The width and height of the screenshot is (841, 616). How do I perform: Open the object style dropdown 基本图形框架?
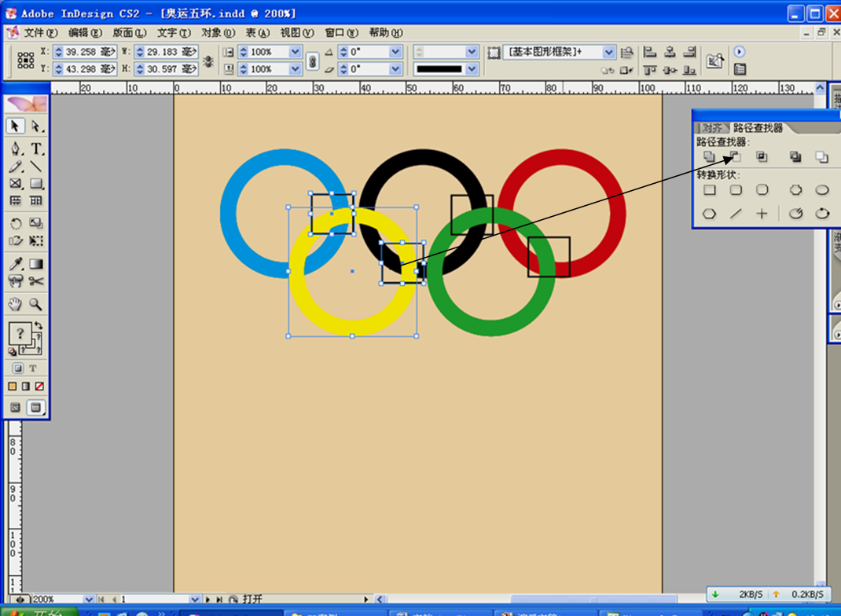pos(609,52)
